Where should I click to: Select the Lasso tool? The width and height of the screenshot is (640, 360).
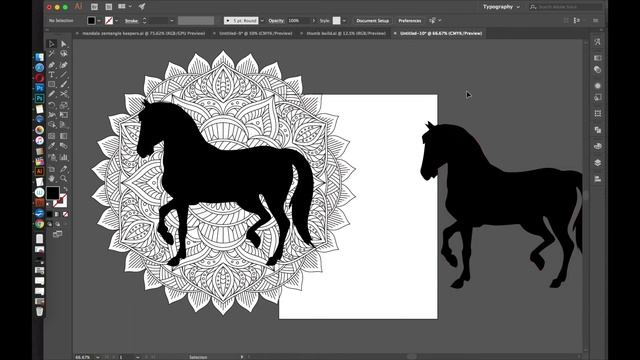[64, 54]
